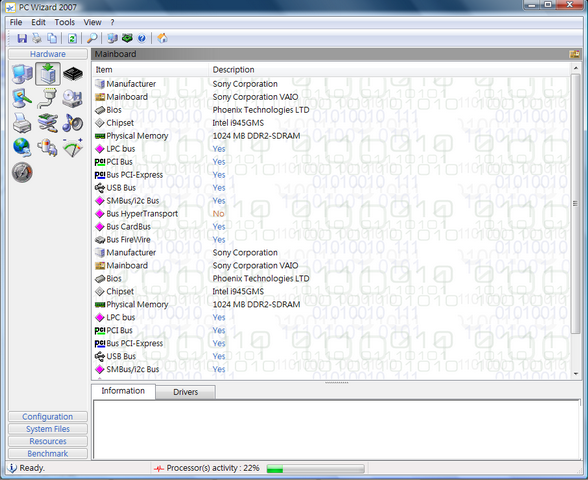Open the File menu
Viewport: 588px width, 480px height.
coord(16,22)
